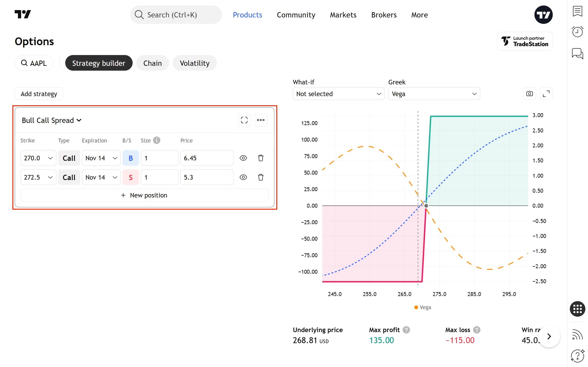This screenshot has width=588, height=367.
Task: Expand the What-if Not selected dropdown
Action: click(x=338, y=94)
